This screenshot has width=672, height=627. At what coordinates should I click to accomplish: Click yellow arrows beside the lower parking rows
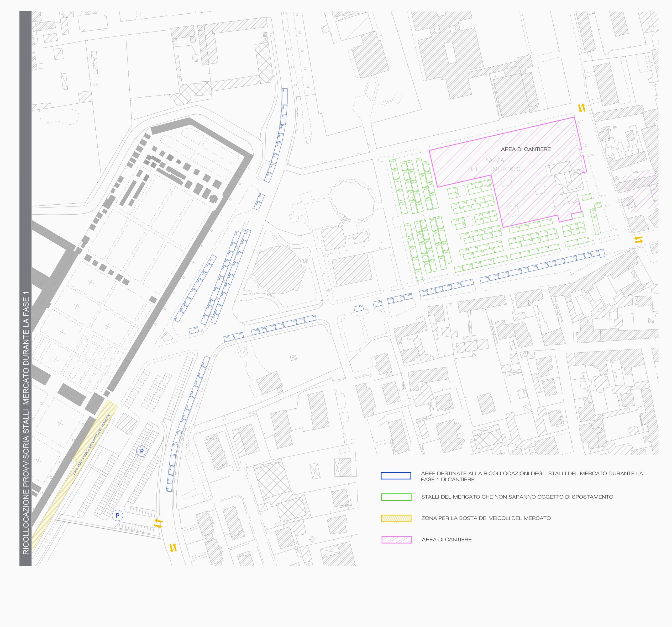tap(158, 523)
